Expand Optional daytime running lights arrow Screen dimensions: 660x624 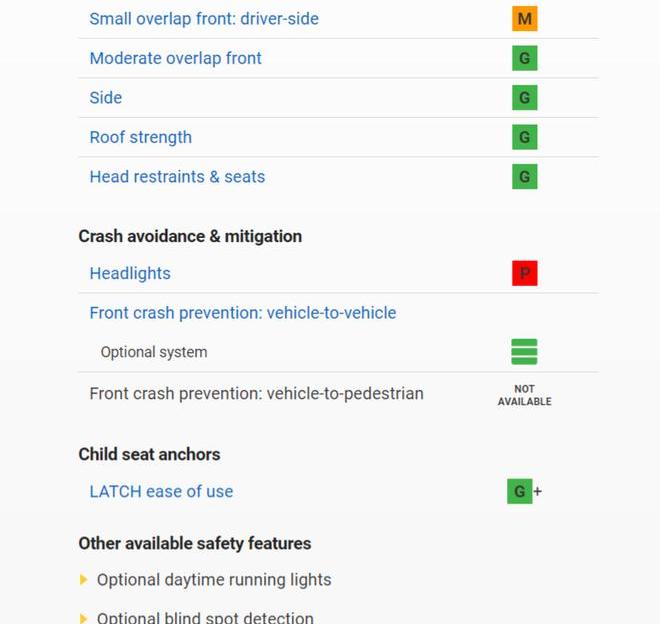[x=83, y=580]
